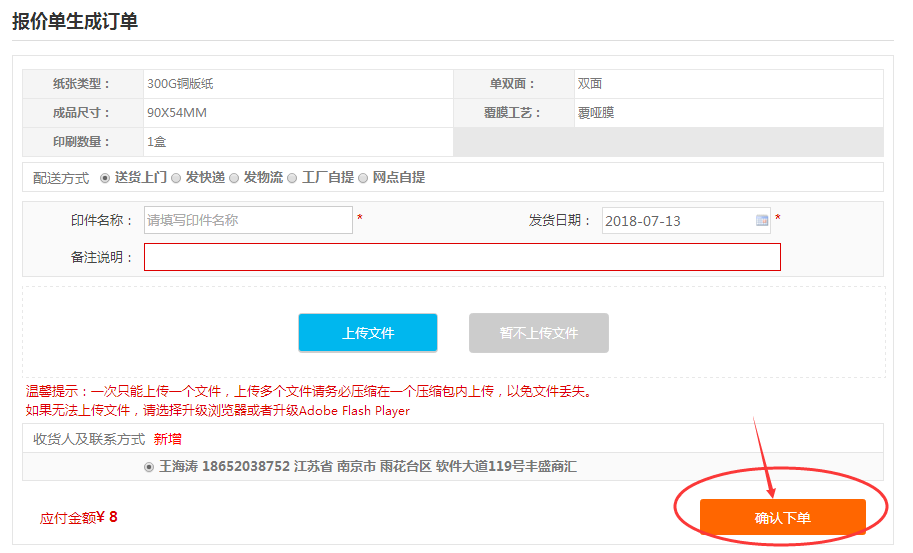This screenshot has width=913, height=553.
Task: Focus the 印件名称 input field
Action: (x=247, y=220)
